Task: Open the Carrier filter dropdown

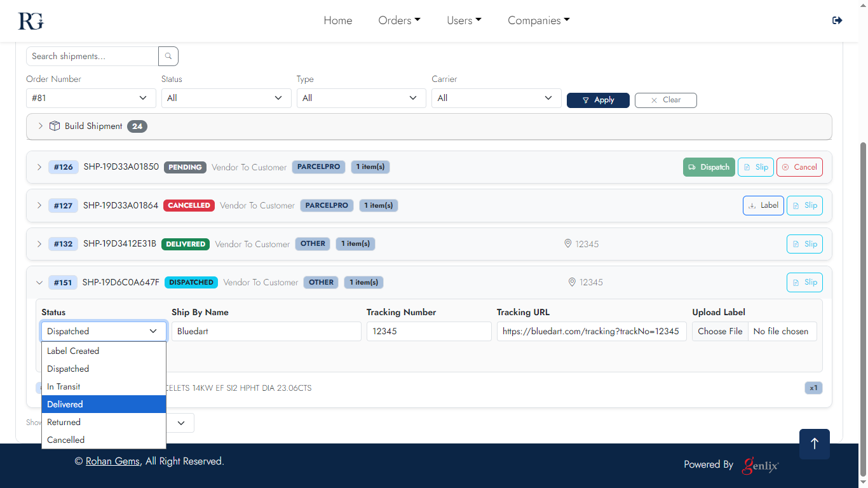Action: pyautogui.click(x=496, y=98)
